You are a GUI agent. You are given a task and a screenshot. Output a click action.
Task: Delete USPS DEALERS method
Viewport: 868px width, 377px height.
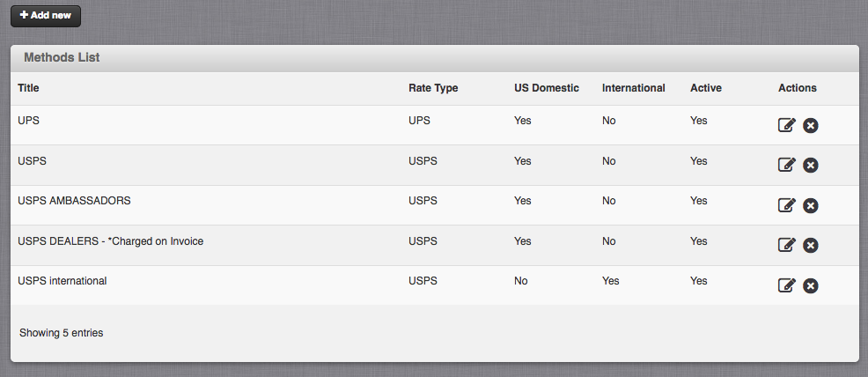coord(811,245)
